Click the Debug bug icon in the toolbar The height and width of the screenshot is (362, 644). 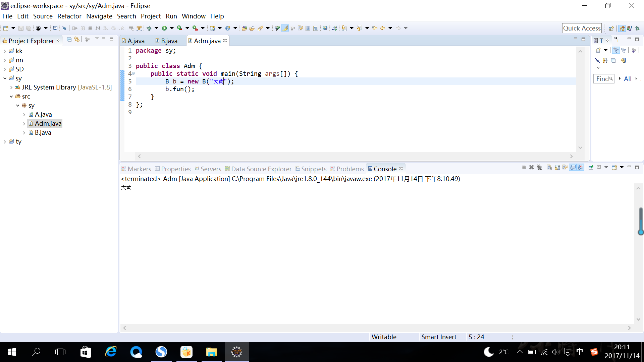click(149, 28)
